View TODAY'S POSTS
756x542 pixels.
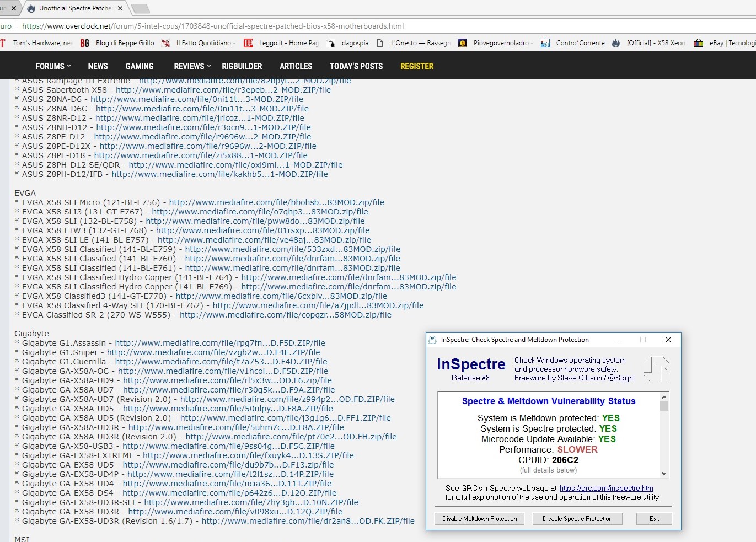coord(356,66)
